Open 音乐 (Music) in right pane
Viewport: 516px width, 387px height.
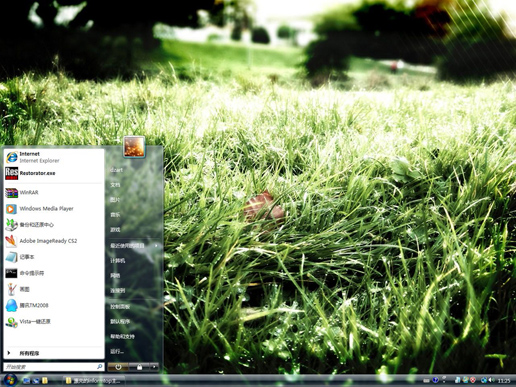click(x=115, y=215)
